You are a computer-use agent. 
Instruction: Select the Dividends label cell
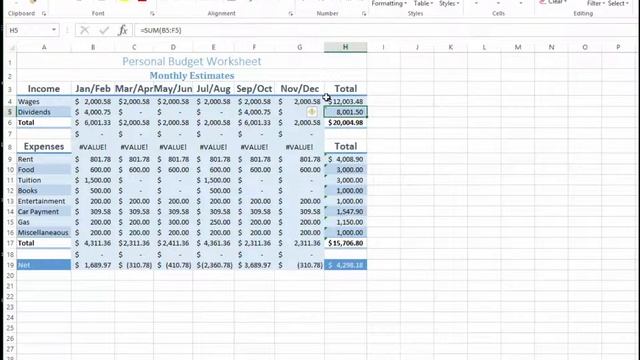click(44, 112)
